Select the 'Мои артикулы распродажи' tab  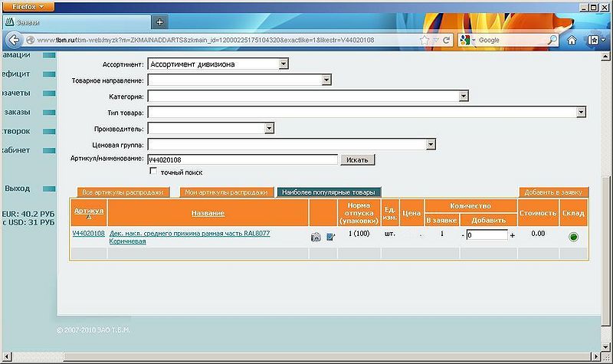point(225,192)
